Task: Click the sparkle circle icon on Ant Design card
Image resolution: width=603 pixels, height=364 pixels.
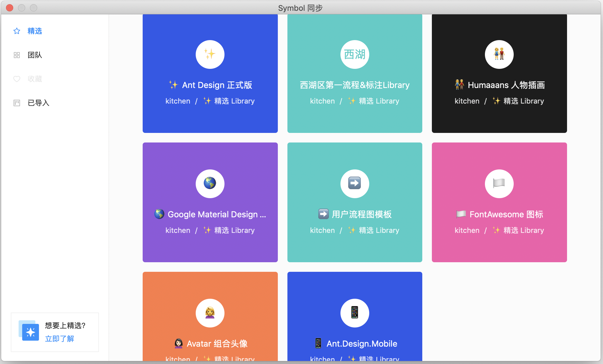Action: [210, 54]
